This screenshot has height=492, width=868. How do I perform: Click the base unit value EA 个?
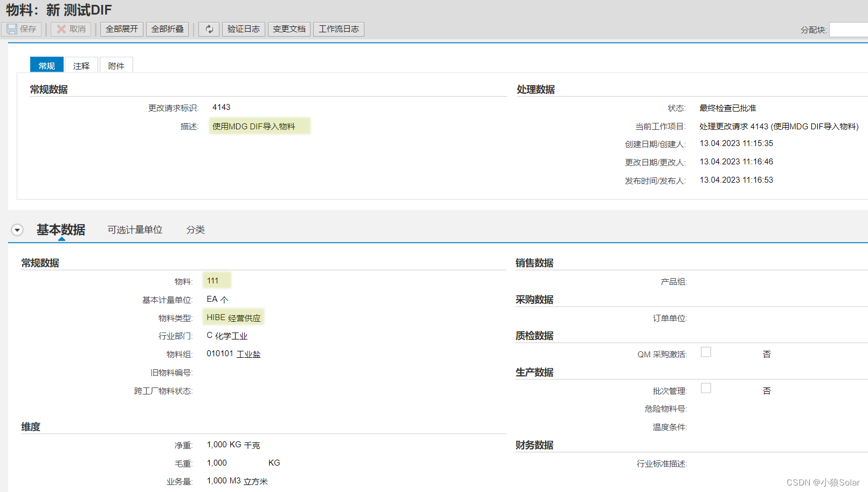218,299
